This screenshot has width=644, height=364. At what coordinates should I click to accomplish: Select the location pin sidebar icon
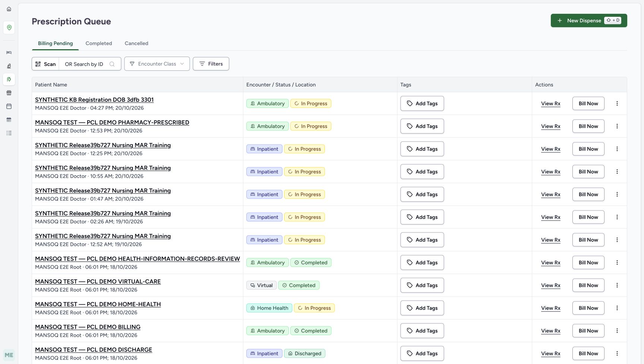click(x=9, y=28)
